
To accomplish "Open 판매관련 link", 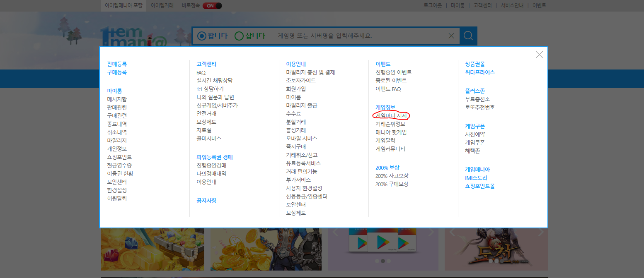I will pyautogui.click(x=117, y=108).
